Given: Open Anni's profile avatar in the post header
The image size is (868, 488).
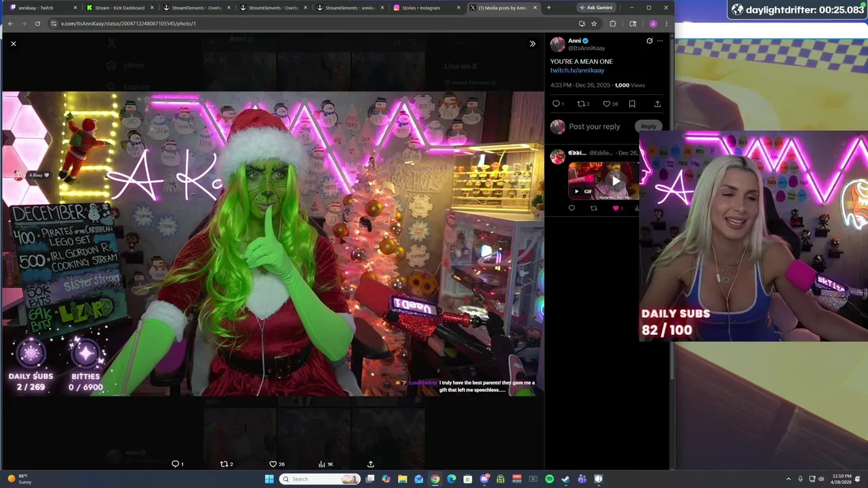Looking at the screenshot, I should (x=557, y=45).
